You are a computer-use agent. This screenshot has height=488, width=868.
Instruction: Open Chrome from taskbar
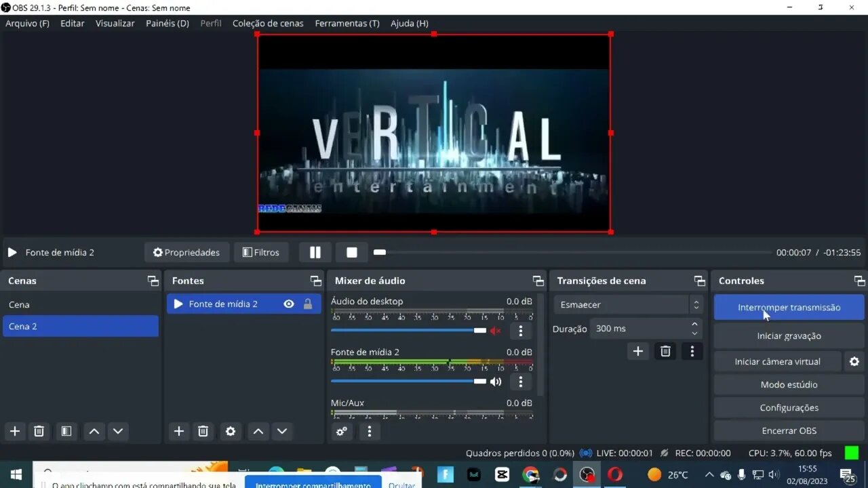tap(531, 474)
